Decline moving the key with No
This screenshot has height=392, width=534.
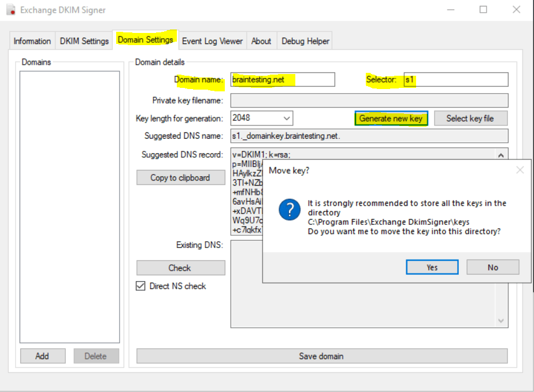pos(492,267)
